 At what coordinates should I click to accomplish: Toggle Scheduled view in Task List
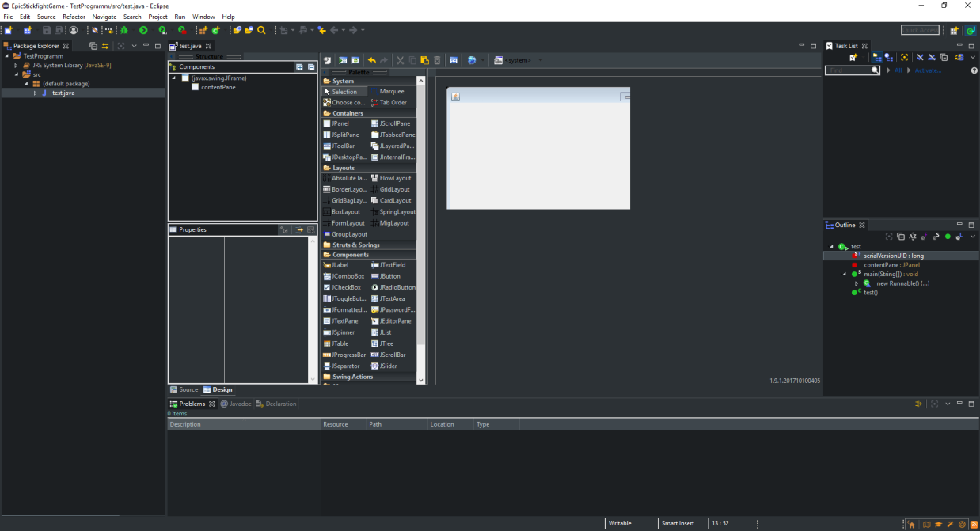point(889,58)
